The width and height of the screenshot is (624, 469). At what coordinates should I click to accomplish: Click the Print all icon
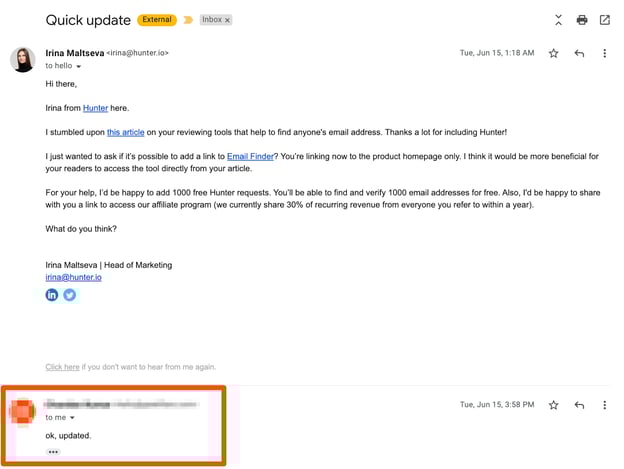(x=582, y=20)
